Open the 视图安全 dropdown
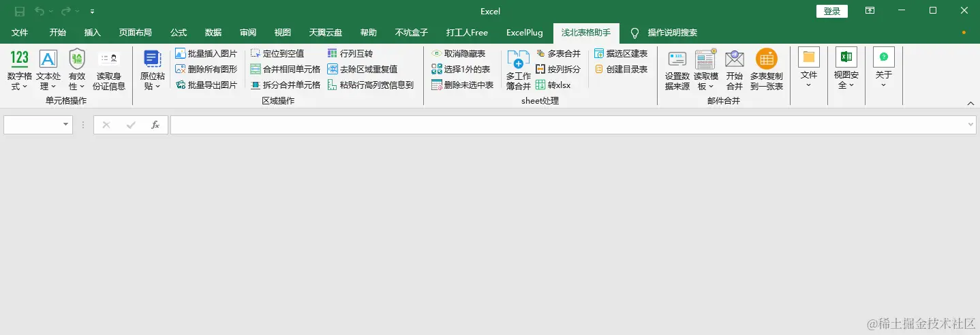 coord(846,68)
